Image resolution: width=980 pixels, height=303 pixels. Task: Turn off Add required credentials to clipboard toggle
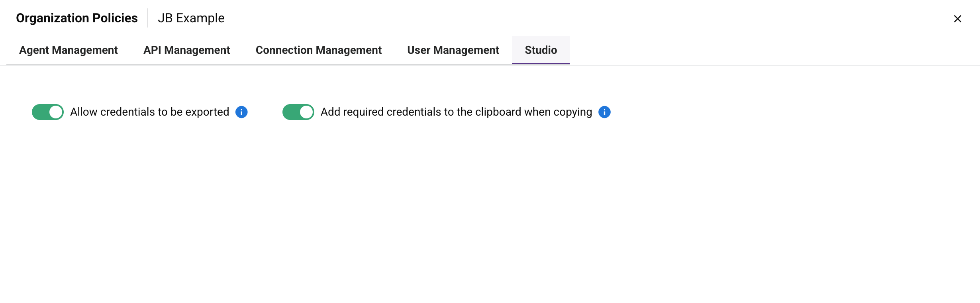coord(298,112)
